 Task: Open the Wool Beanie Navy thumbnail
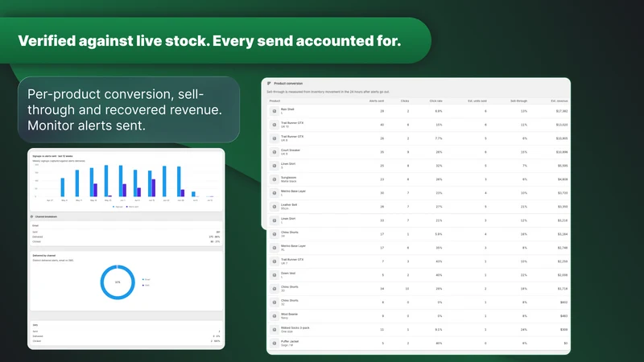[275, 316]
